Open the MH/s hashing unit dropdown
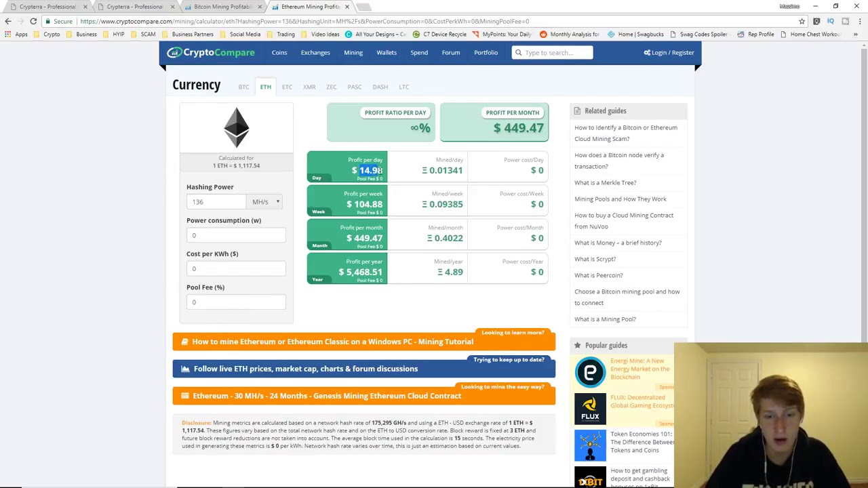This screenshot has width=868, height=488. pos(266,202)
